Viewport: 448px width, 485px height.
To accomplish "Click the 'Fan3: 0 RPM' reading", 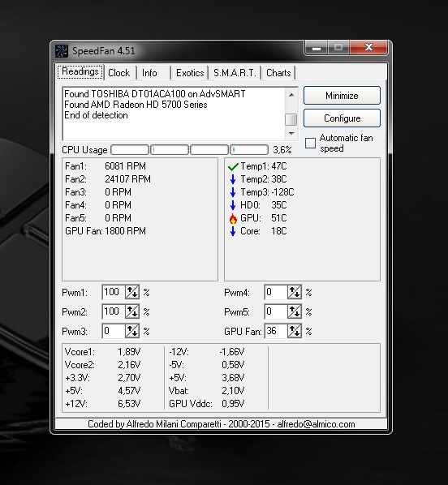I will click(98, 192).
